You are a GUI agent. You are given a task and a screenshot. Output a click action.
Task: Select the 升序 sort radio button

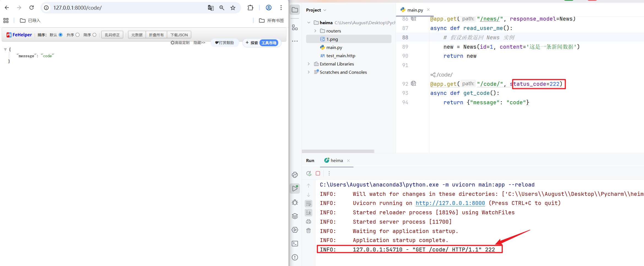[78, 35]
